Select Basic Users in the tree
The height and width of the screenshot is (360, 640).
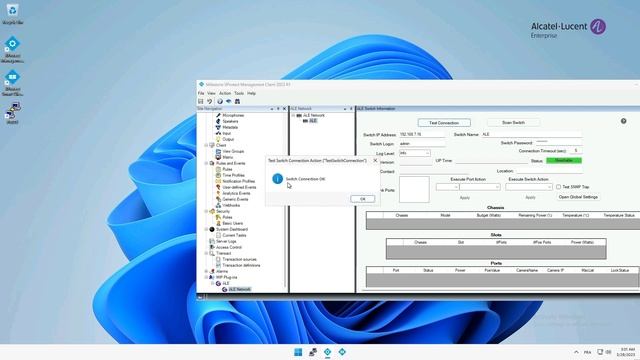pos(232,223)
